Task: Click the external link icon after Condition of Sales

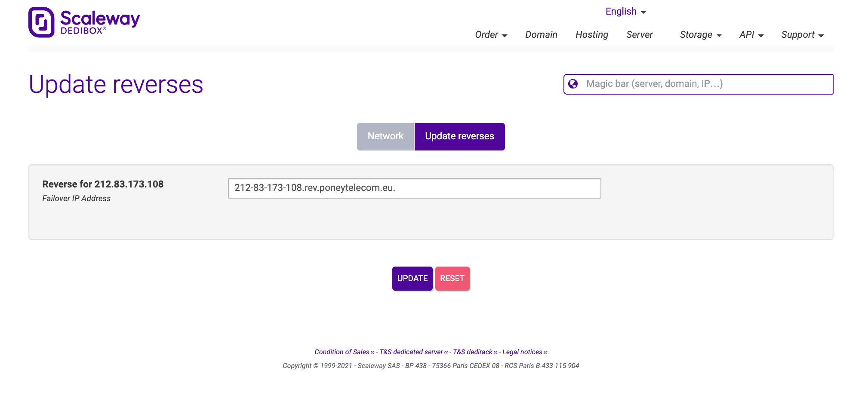Action: click(x=372, y=352)
